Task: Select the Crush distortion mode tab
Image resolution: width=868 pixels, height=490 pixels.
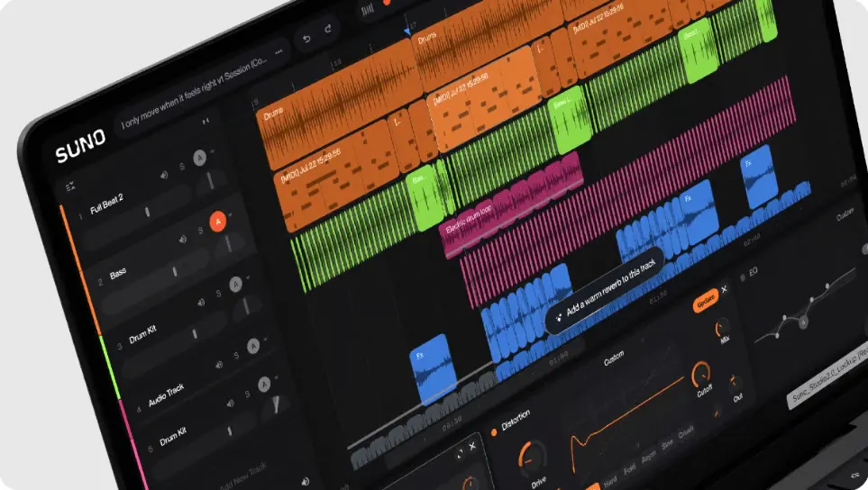Action: (686, 431)
